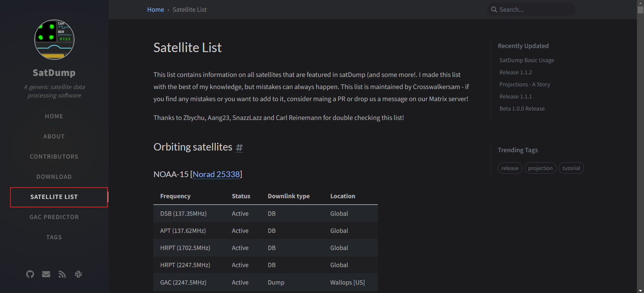Navigate to the Download page
Image resolution: width=644 pixels, height=293 pixels.
(x=54, y=177)
